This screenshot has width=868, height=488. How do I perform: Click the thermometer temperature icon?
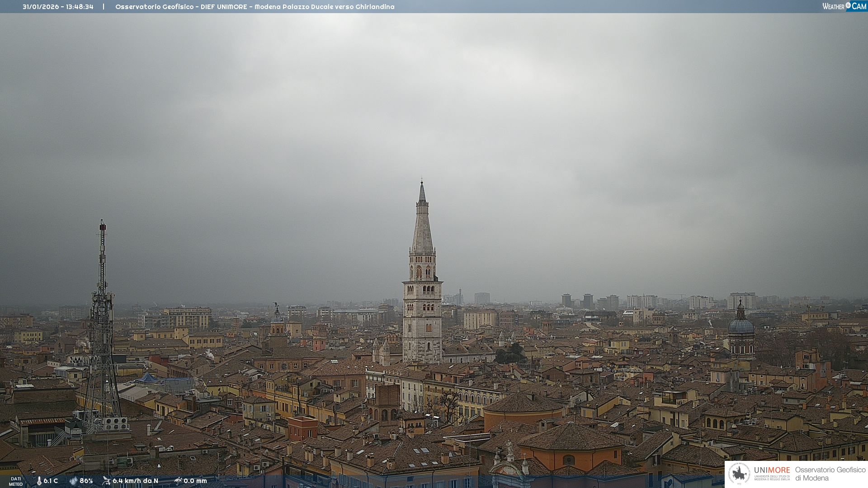[x=39, y=481]
